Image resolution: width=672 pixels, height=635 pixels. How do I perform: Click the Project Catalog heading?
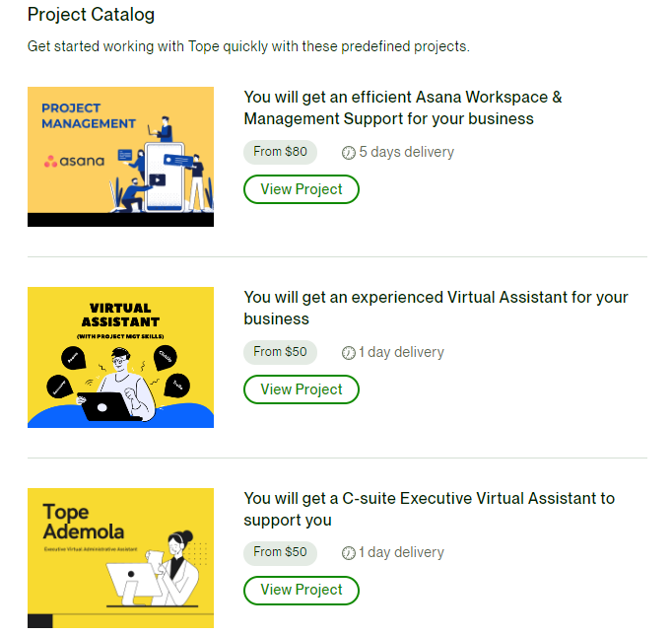pos(91,15)
